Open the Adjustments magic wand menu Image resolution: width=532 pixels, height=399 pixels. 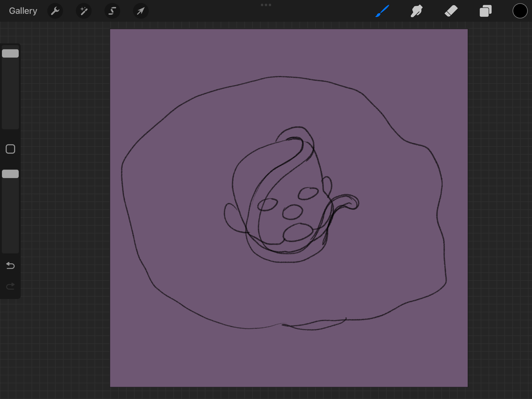(x=84, y=11)
